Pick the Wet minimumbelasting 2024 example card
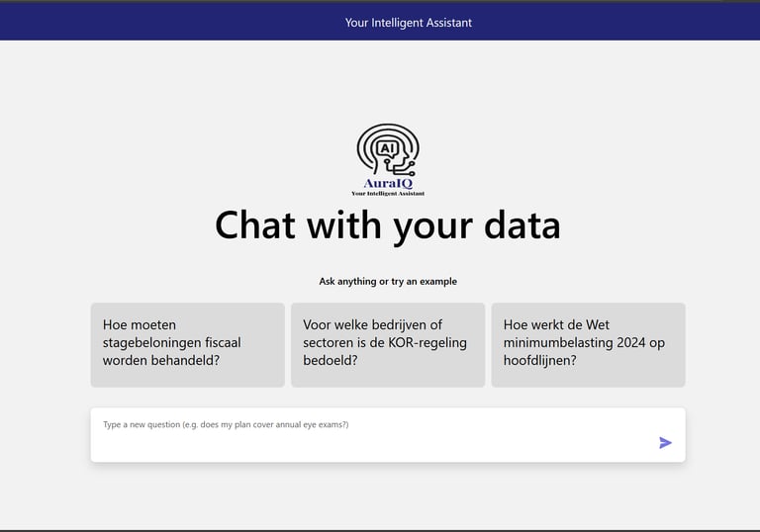The width and height of the screenshot is (760, 532). tap(588, 344)
